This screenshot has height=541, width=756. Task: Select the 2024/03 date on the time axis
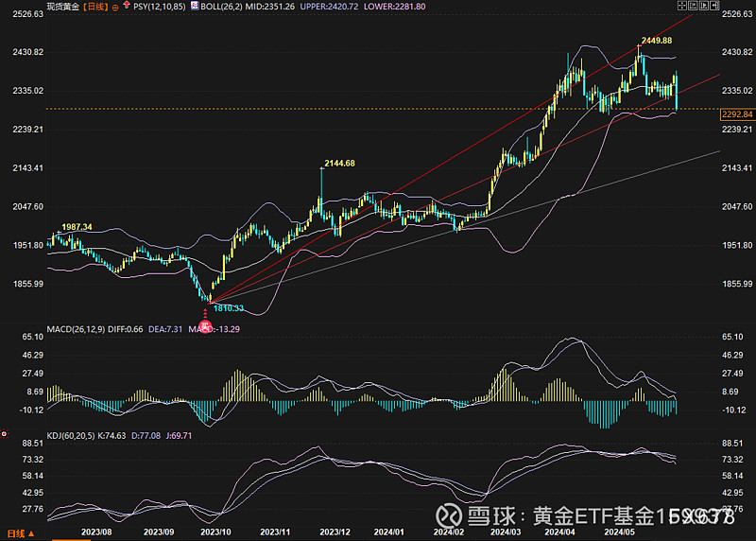pyautogui.click(x=506, y=532)
